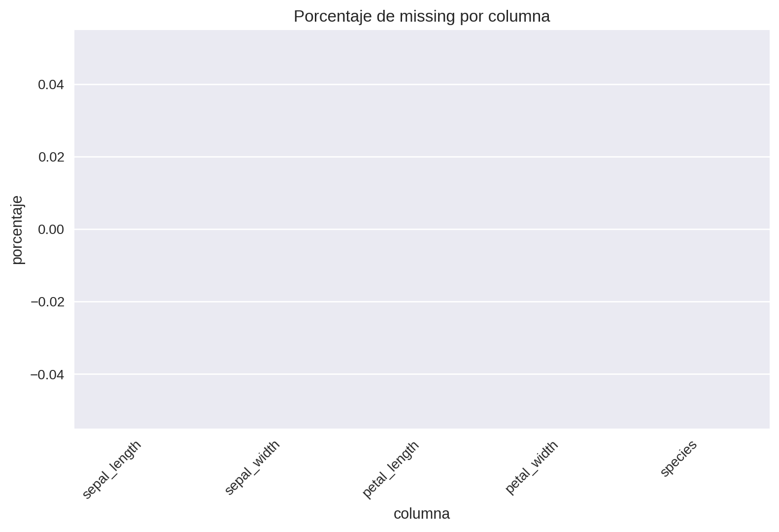The height and width of the screenshot is (532, 779).
Task: Select the 0.04 y-axis tick label
Action: (51, 85)
